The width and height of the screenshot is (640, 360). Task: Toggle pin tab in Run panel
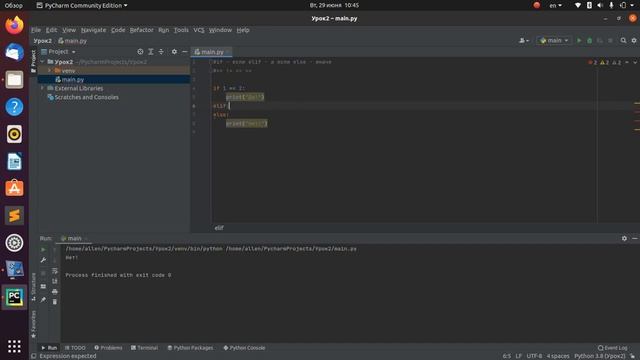coord(43,300)
